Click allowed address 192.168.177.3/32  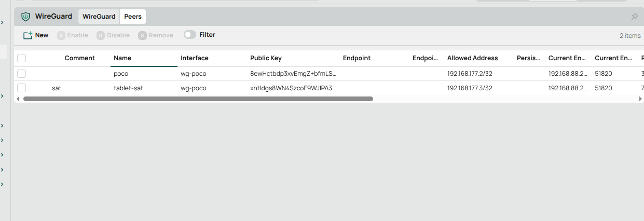[x=470, y=88]
